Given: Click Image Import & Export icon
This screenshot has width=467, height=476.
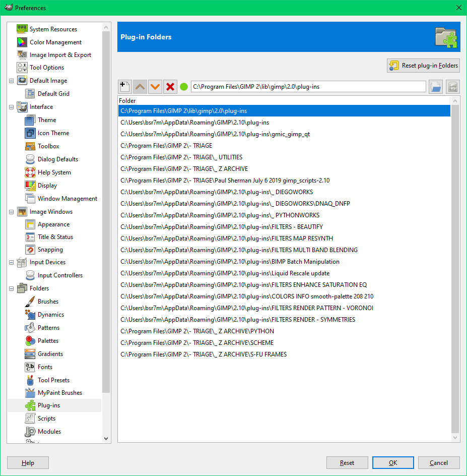Looking at the screenshot, I should click(22, 55).
